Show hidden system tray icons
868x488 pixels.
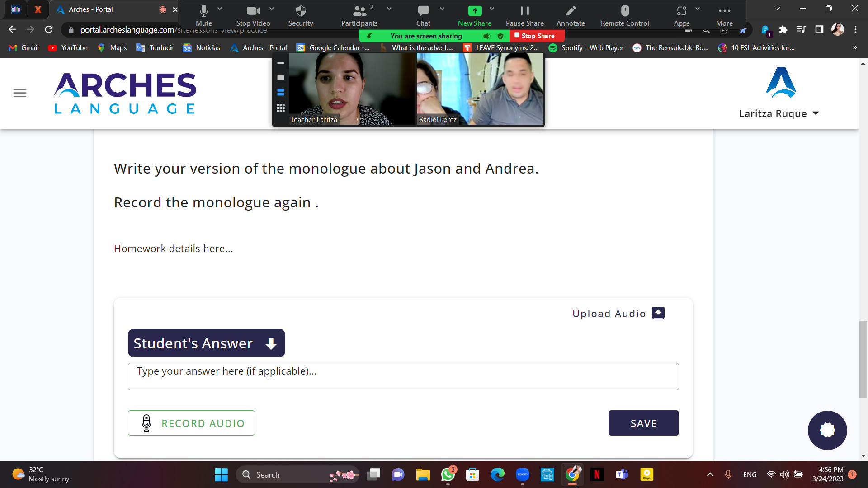[x=710, y=474]
